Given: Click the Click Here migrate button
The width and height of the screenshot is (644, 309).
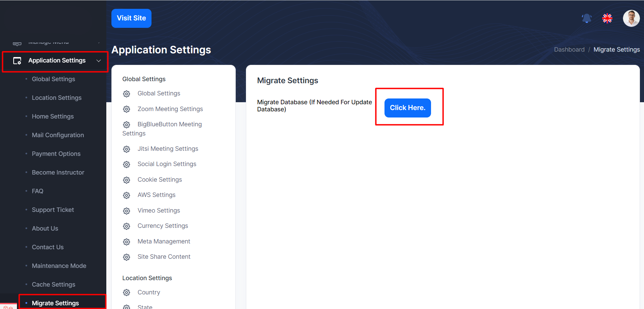Looking at the screenshot, I should (407, 108).
